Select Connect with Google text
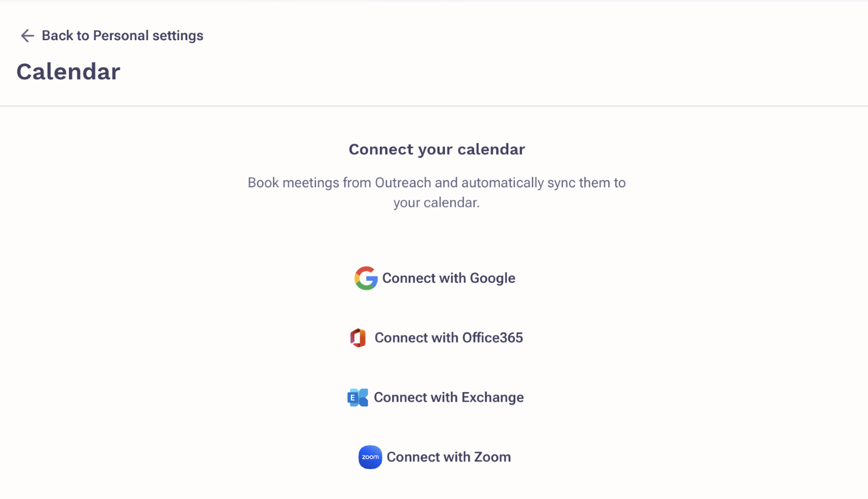Screen dimensions: 868x499 [x=449, y=278]
